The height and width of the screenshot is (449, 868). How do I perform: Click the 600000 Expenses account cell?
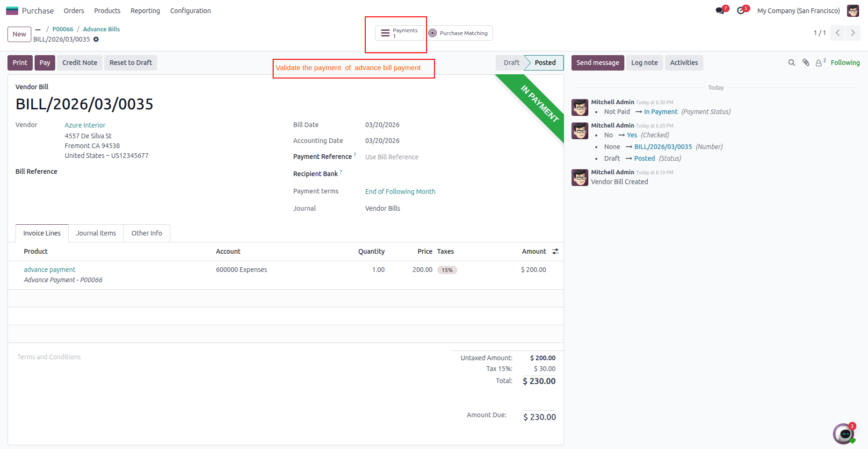click(x=241, y=270)
